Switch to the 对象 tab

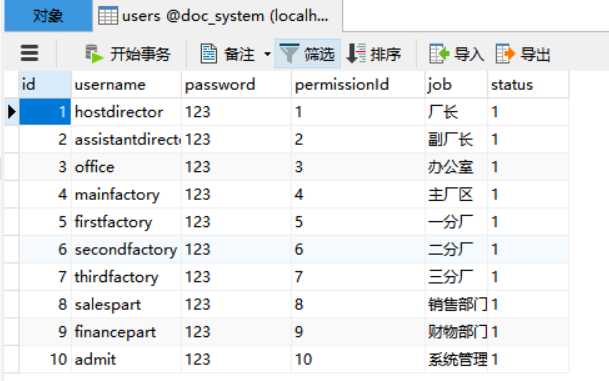tap(48, 16)
